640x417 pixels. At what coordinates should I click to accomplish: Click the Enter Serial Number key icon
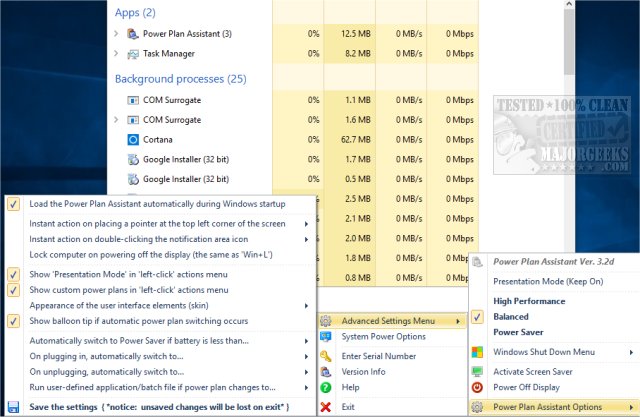click(x=327, y=355)
